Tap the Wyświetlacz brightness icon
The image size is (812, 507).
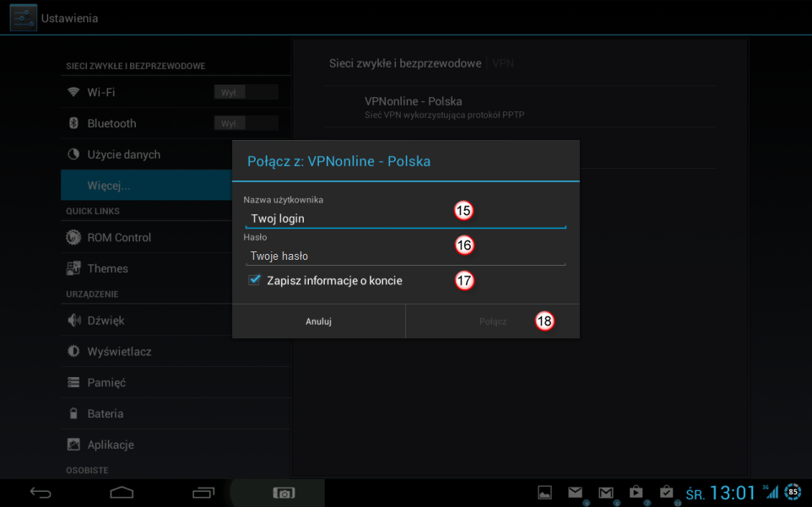pyautogui.click(x=73, y=351)
